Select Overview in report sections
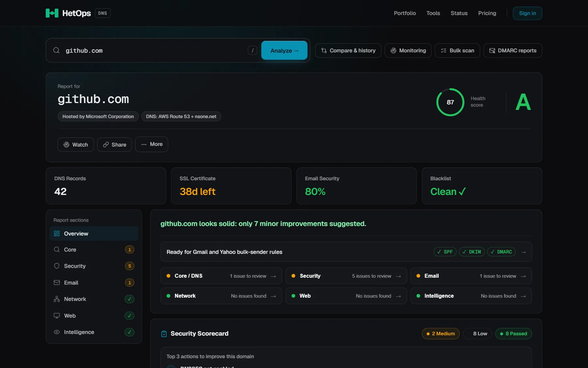588x368 pixels. click(x=94, y=234)
